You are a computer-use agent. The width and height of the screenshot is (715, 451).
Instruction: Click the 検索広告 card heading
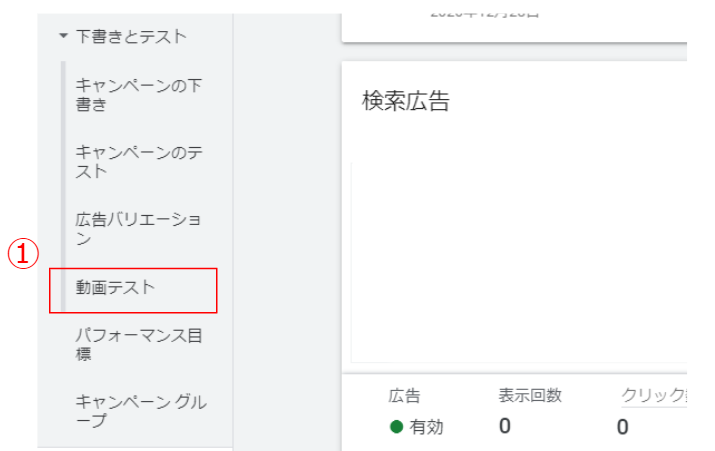pyautogui.click(x=405, y=101)
